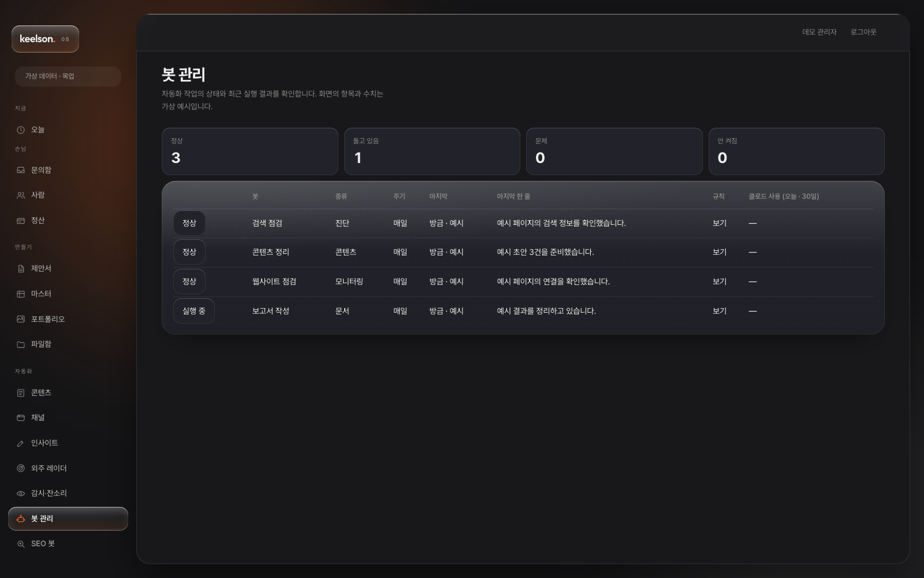Open 보기 rule for 보고서 작성
The width and height of the screenshot is (924, 578).
[x=720, y=311]
